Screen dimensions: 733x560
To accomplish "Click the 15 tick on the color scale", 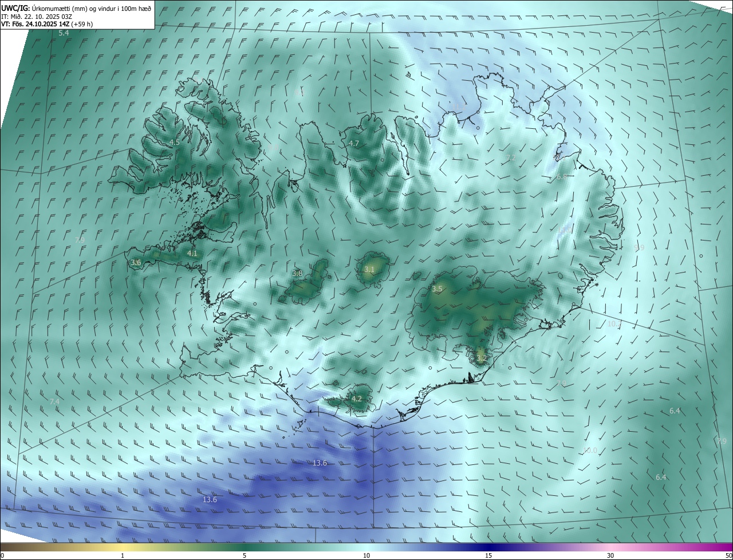I will point(488,555).
